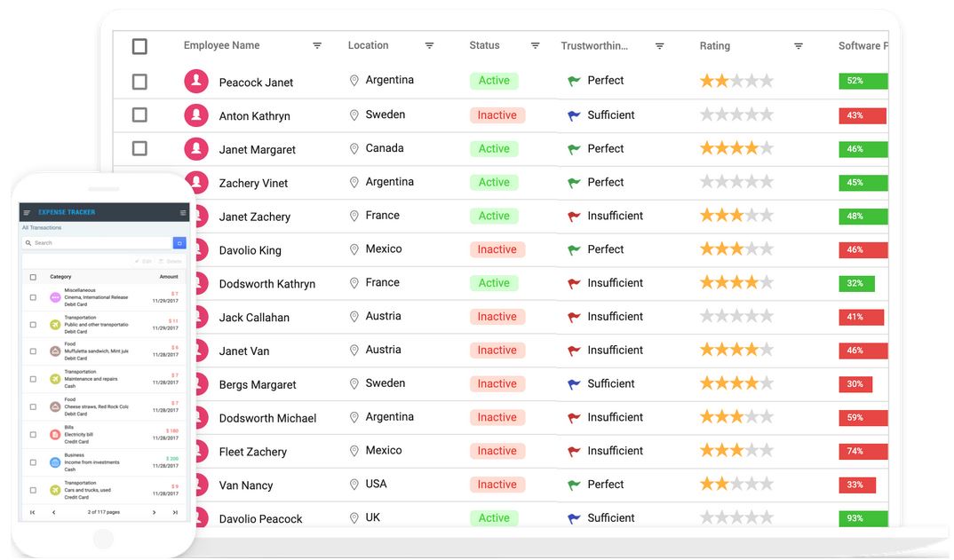The width and height of the screenshot is (954, 560).
Task: Expand the Rating column filter menu
Action: pyautogui.click(x=799, y=45)
